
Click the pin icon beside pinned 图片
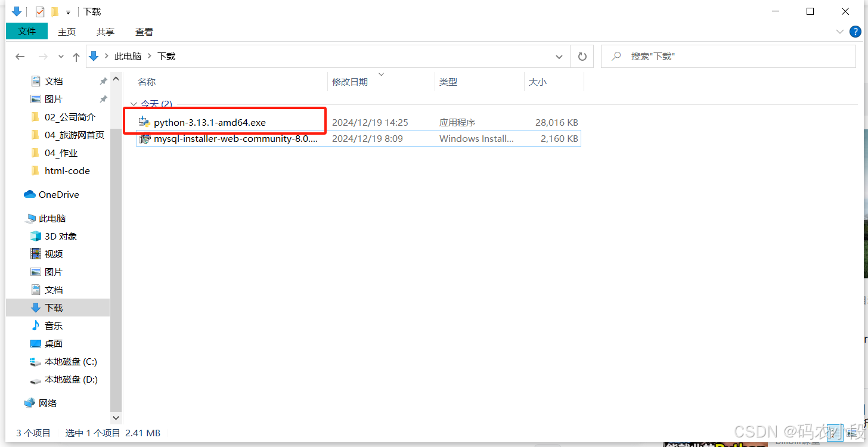pyautogui.click(x=103, y=100)
